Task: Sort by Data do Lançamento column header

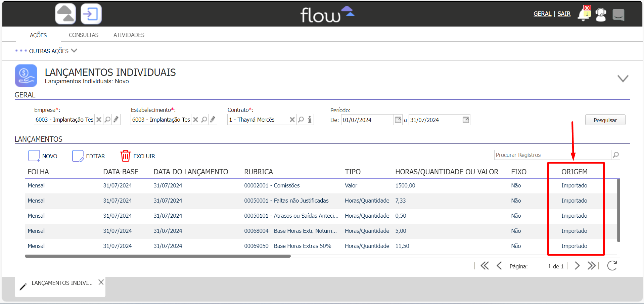Action: [191, 172]
